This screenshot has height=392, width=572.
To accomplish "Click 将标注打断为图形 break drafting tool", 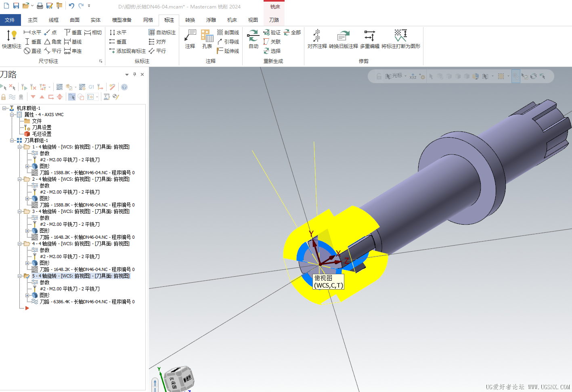I will (401, 40).
